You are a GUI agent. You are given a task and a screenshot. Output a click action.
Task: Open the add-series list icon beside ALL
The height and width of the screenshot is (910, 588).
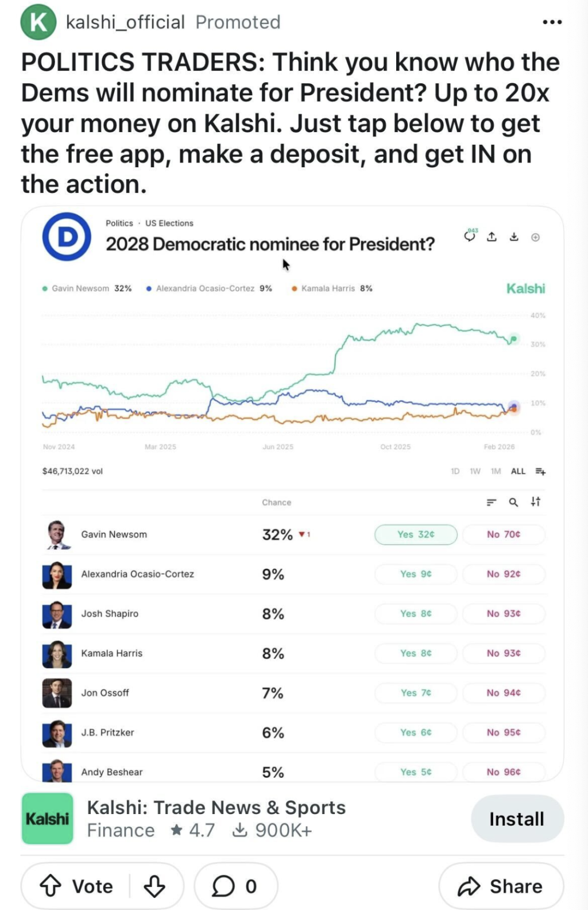pos(540,471)
